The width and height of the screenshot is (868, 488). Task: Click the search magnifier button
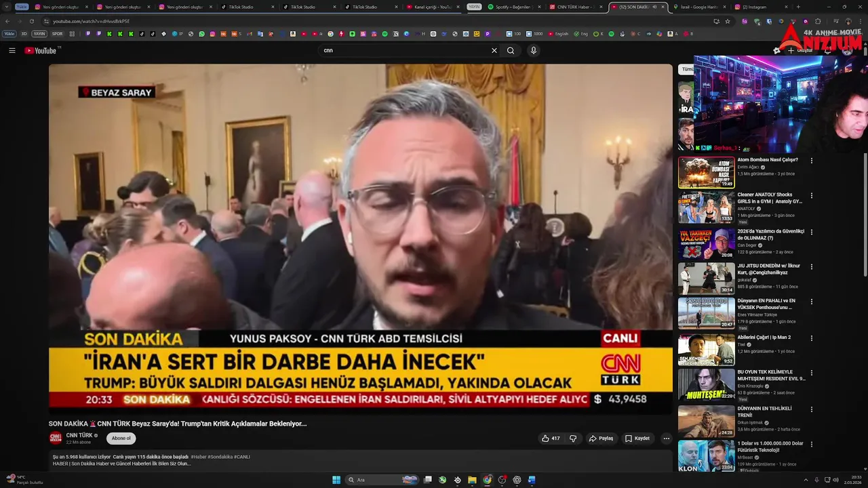point(511,50)
